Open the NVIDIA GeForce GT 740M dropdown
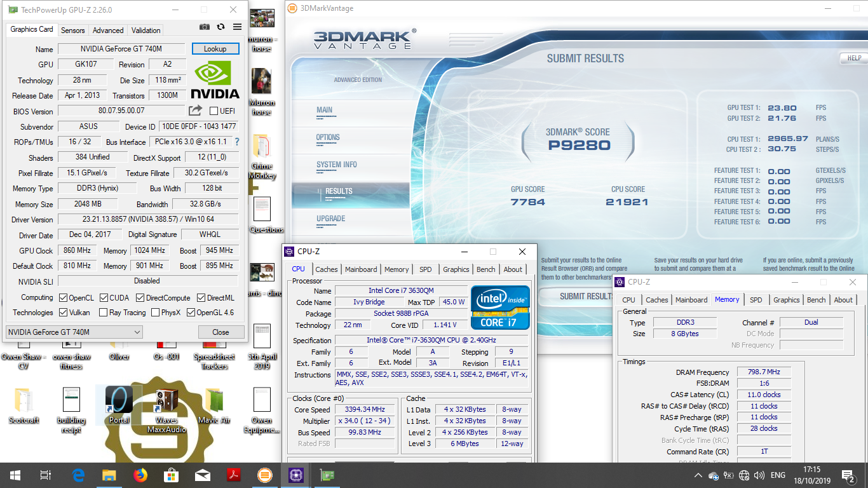Screen dimensions: 868x488 click(74, 332)
